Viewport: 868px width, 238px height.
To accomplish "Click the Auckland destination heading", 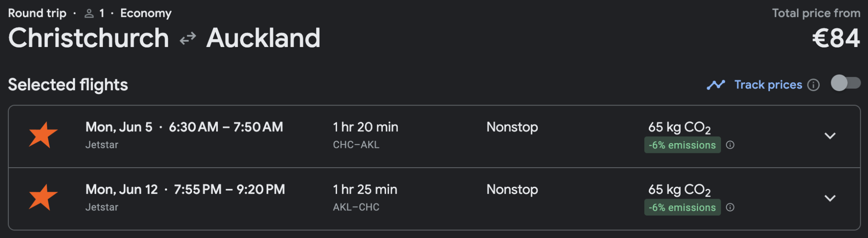I will coord(263,38).
